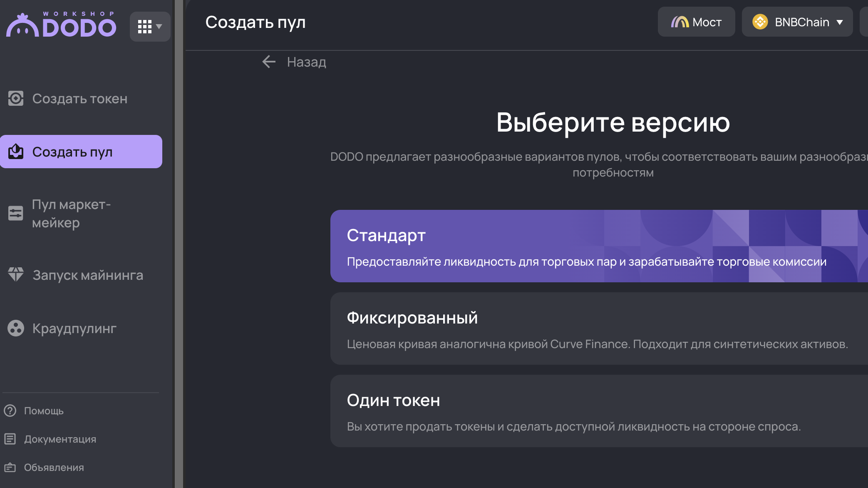Open the Объявления link
Image resolution: width=868 pixels, height=488 pixels.
[x=54, y=467]
